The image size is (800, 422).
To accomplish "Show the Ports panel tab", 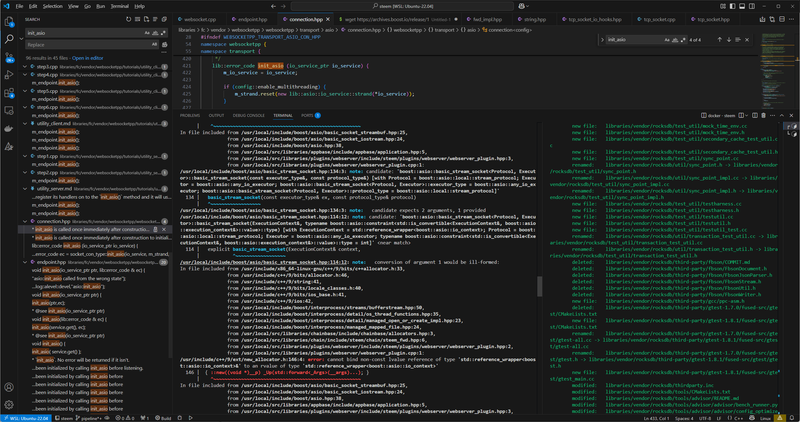I will 310,115.
